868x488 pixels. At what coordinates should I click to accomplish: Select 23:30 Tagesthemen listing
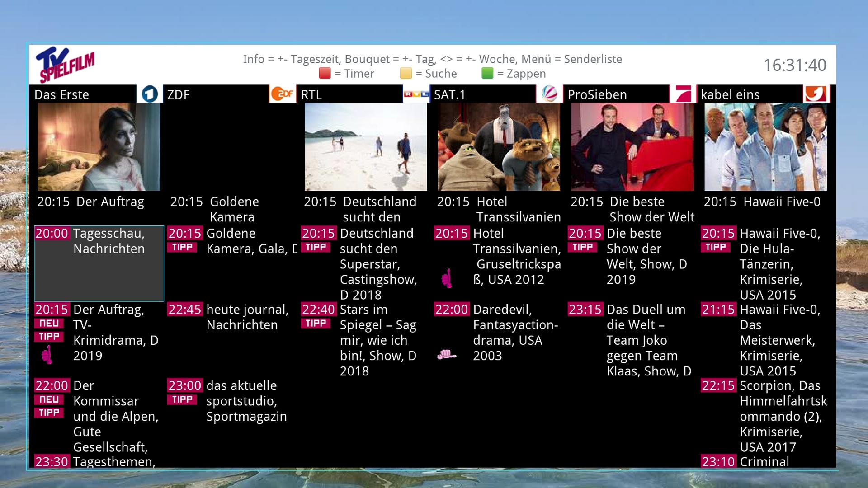coord(99,461)
